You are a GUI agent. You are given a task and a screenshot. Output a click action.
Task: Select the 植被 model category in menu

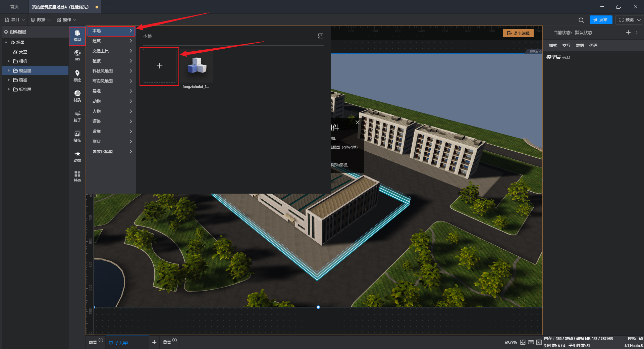click(x=112, y=61)
